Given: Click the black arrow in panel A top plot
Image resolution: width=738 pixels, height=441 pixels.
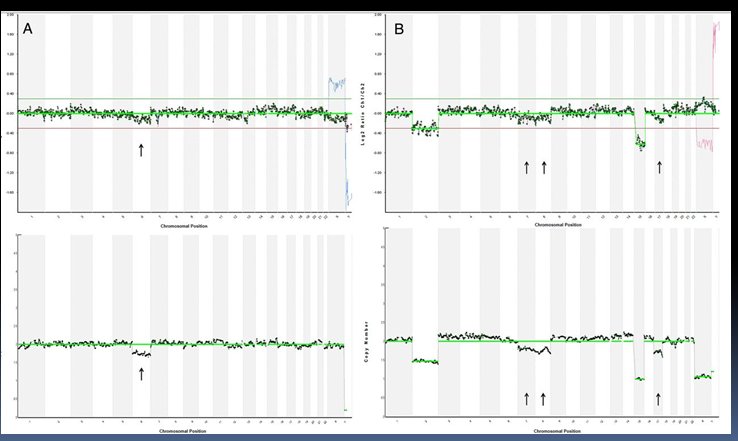Looking at the screenshot, I should pyautogui.click(x=141, y=150).
